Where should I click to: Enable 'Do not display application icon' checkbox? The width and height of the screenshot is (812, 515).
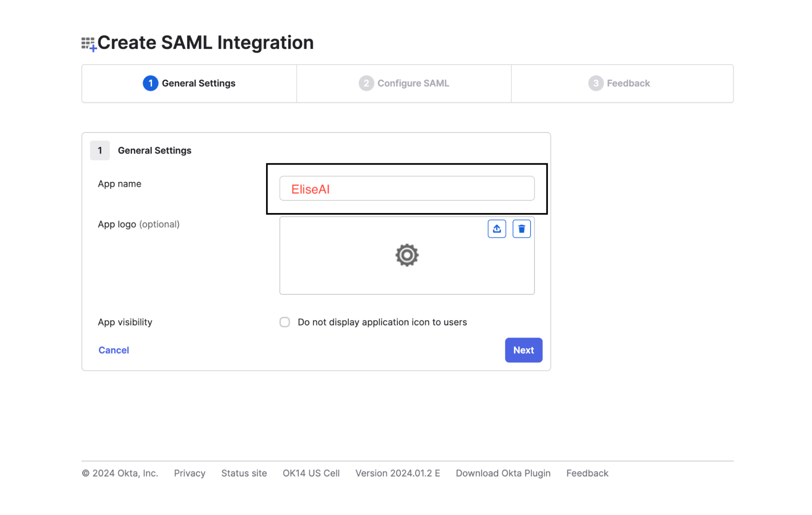click(x=284, y=322)
